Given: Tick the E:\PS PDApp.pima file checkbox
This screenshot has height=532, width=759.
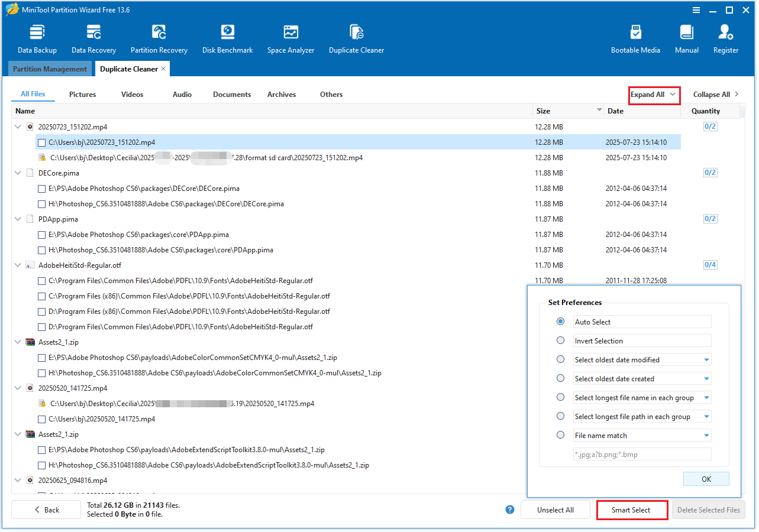Looking at the screenshot, I should 42,235.
